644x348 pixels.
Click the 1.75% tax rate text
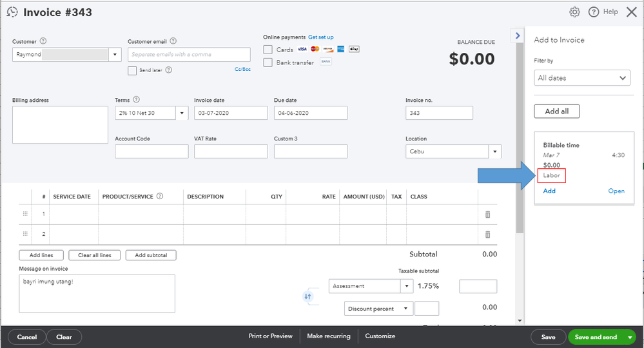click(429, 286)
